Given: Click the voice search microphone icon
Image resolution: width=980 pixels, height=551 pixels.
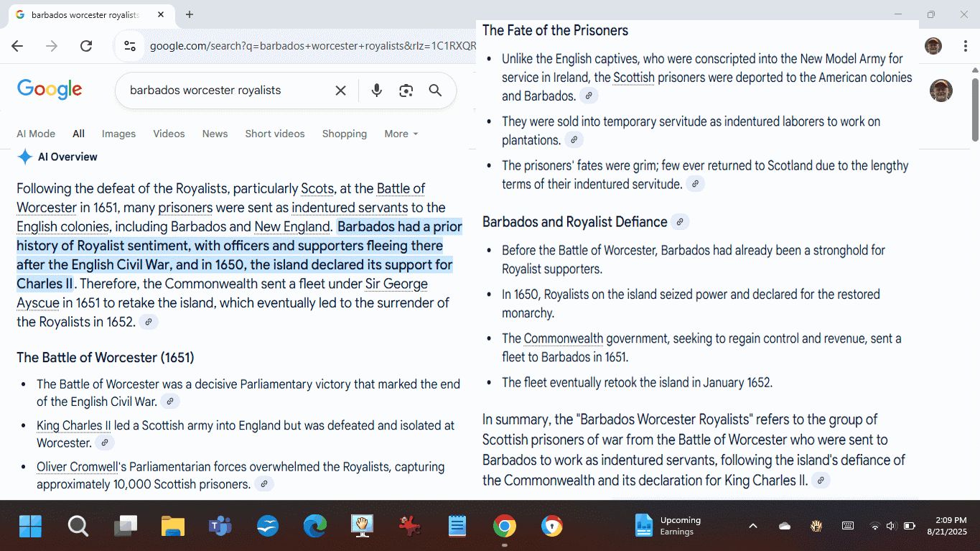Looking at the screenshot, I should [376, 91].
